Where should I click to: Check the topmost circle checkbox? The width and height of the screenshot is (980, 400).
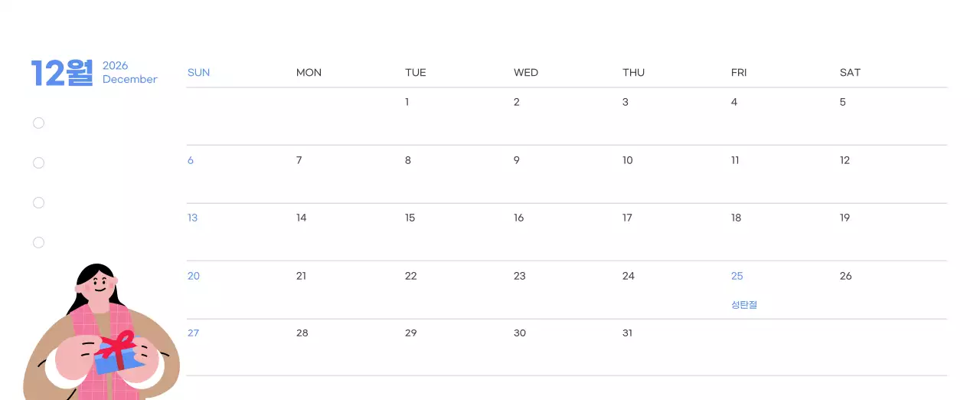(38, 123)
